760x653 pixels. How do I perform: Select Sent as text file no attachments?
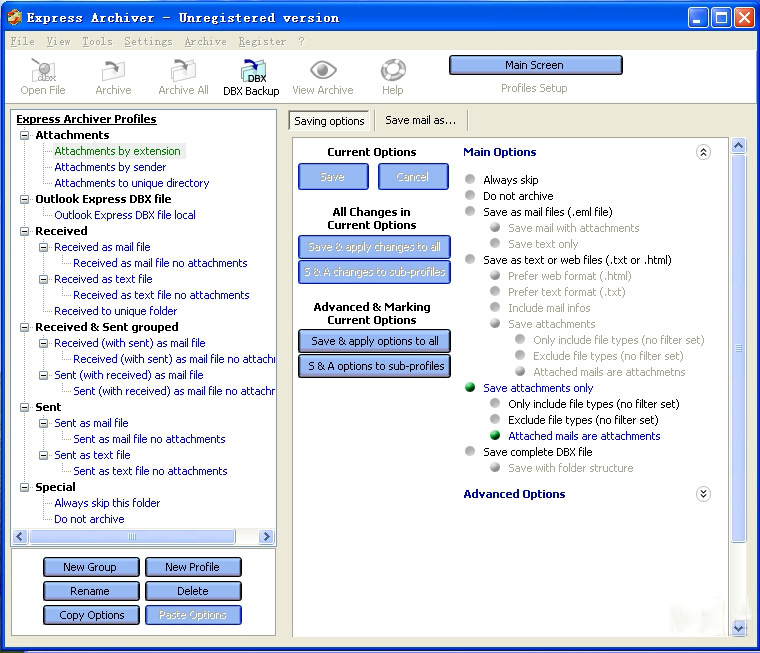click(x=150, y=471)
